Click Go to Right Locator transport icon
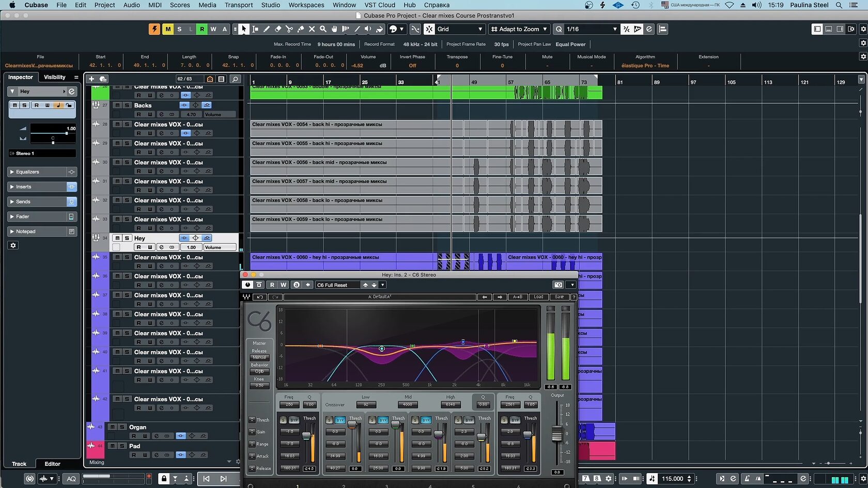Viewport: 868px width, 488px height. (223, 479)
